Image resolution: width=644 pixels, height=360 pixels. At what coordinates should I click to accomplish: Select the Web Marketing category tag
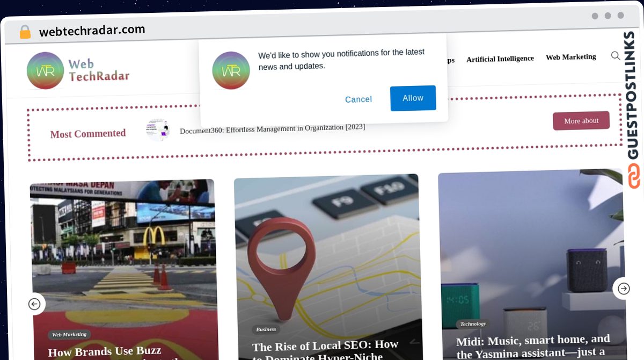69,335
